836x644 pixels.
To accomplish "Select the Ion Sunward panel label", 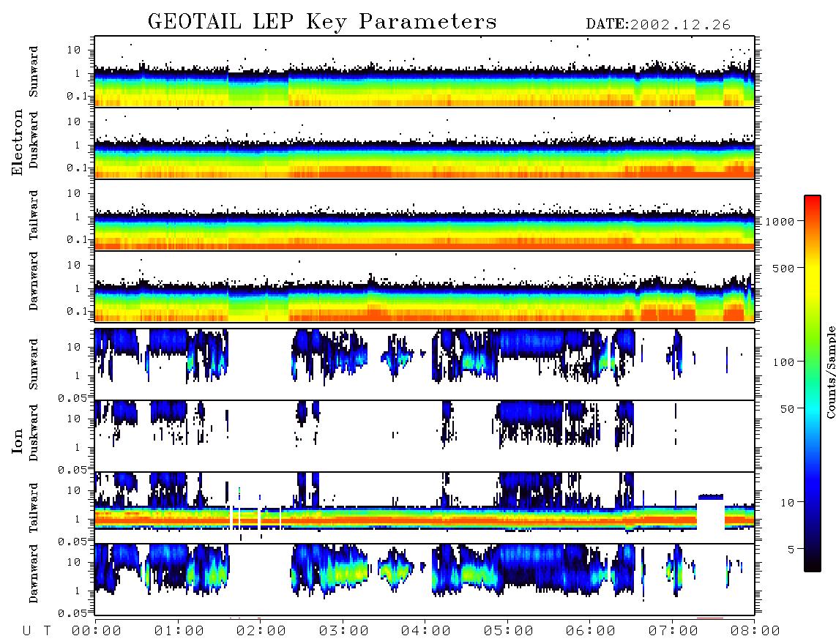I will tap(34, 364).
